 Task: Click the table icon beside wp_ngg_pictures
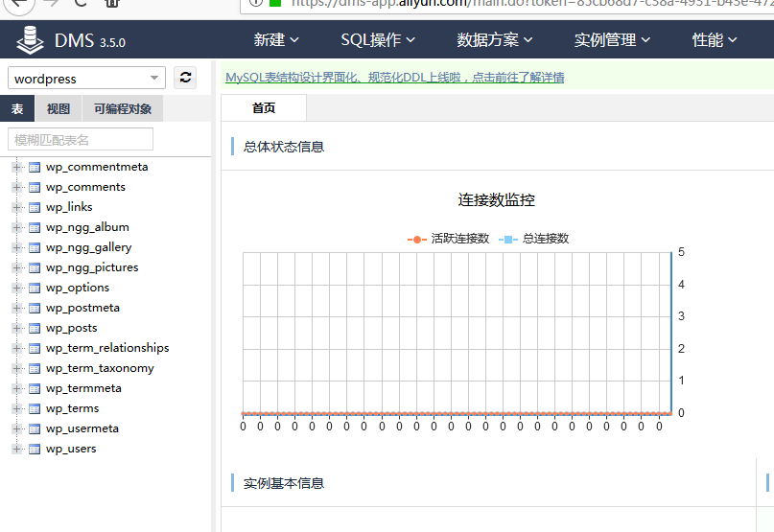(35, 268)
